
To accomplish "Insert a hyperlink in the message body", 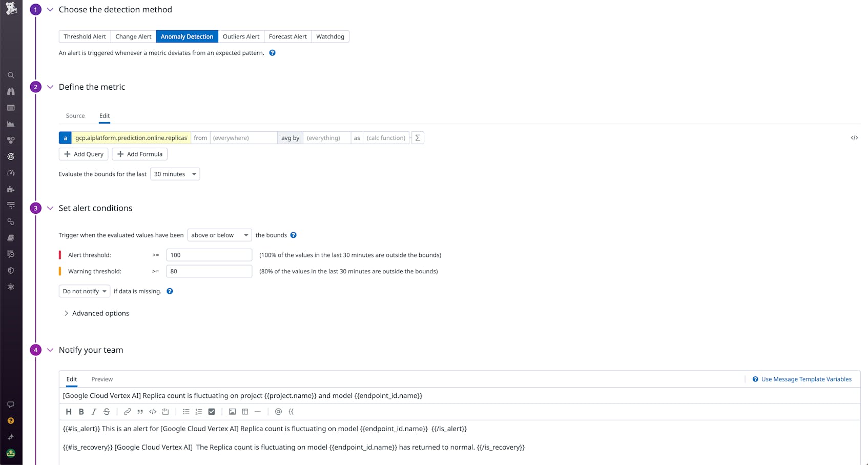I will click(x=127, y=412).
